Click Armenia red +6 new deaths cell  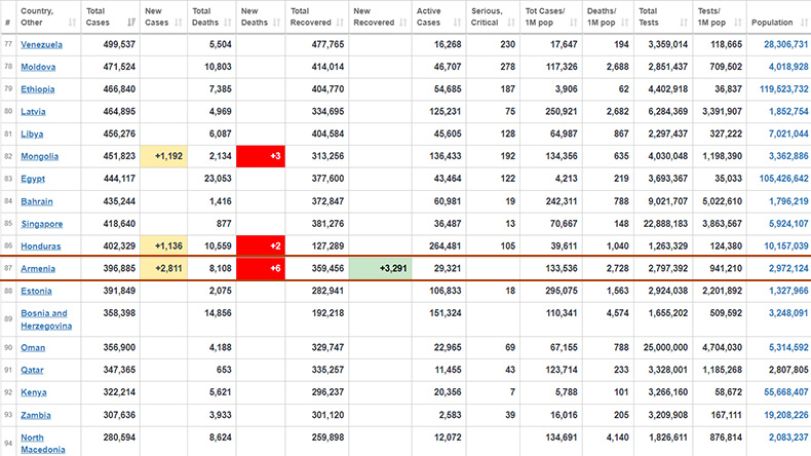[261, 268]
